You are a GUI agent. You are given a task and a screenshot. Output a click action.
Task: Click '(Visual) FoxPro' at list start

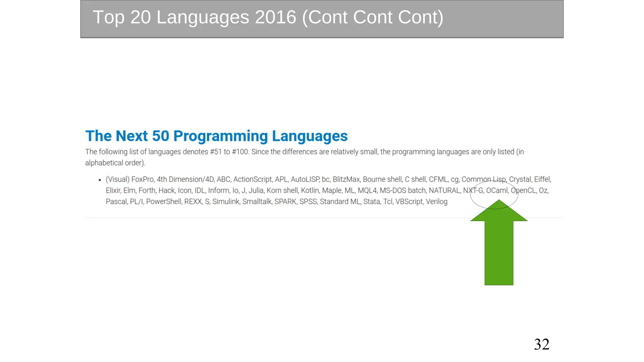click(130, 179)
